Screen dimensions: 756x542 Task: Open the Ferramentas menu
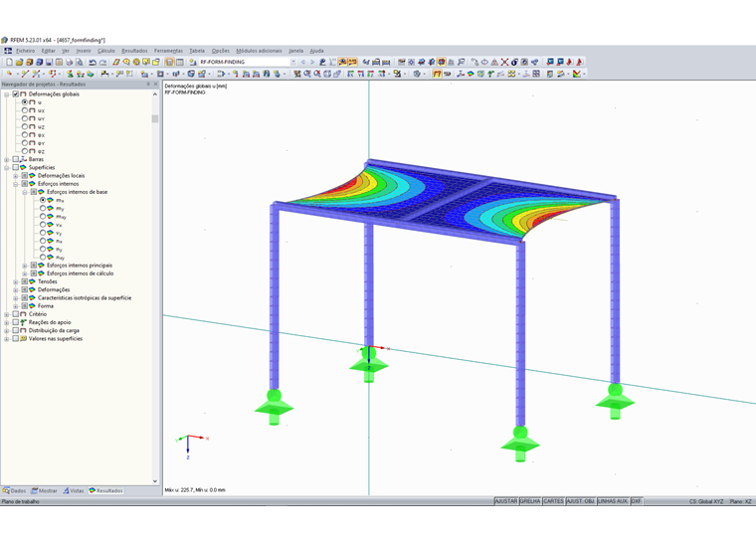tap(168, 51)
